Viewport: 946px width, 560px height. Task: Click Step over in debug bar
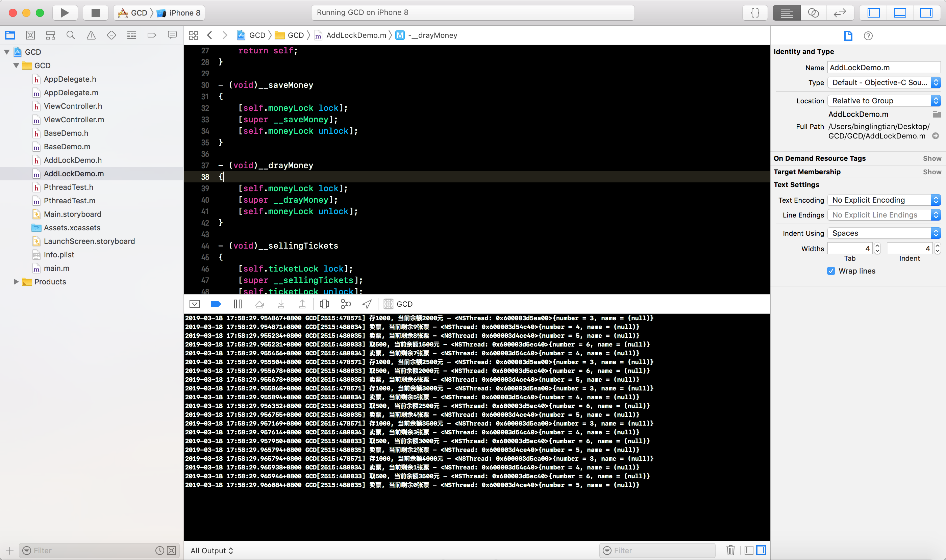[259, 304]
